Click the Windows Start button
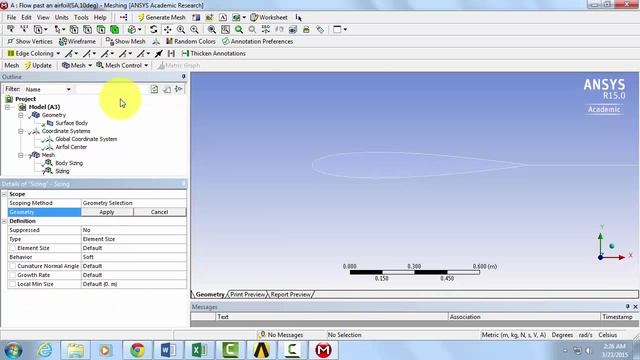The width and height of the screenshot is (640, 360). (13, 350)
